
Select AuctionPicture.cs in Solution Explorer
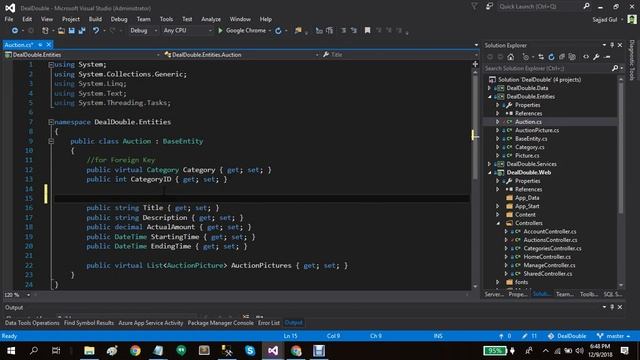pos(537,130)
